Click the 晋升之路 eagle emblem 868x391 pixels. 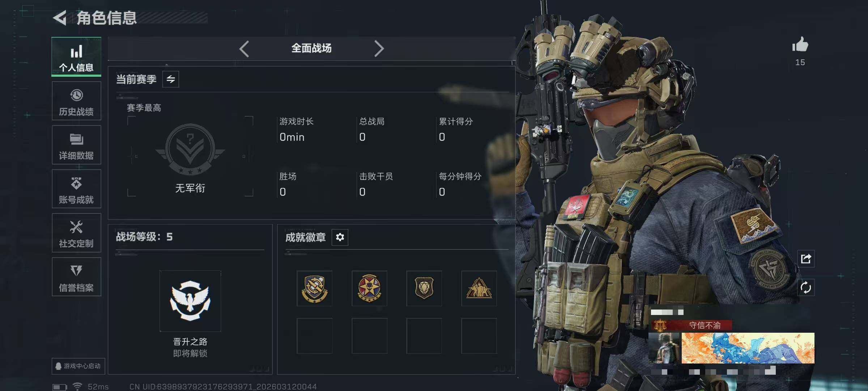click(x=190, y=301)
